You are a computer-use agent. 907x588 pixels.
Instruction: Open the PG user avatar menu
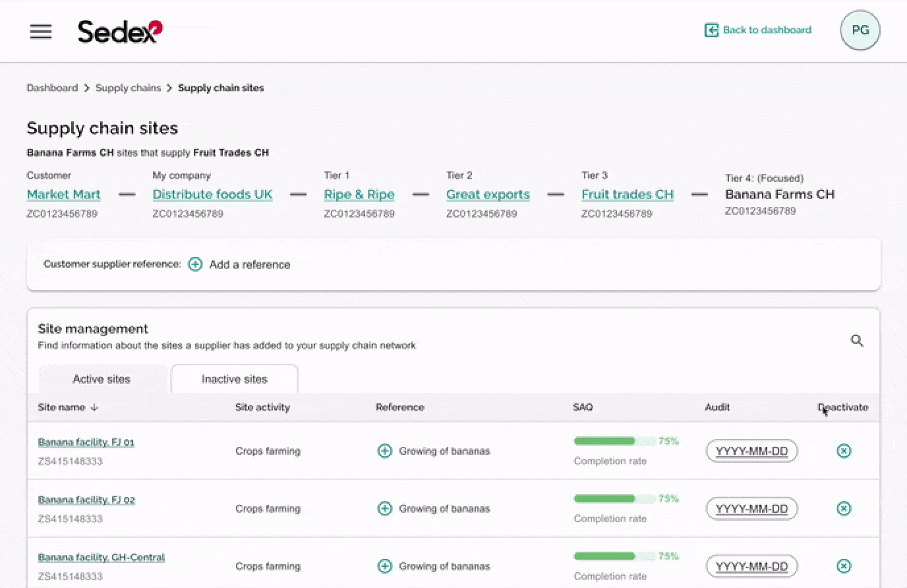click(x=860, y=30)
